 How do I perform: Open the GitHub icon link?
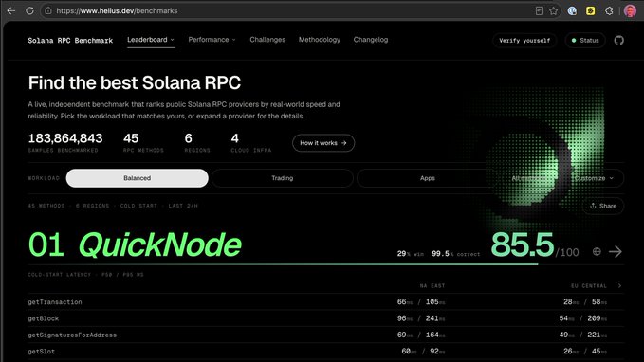619,40
